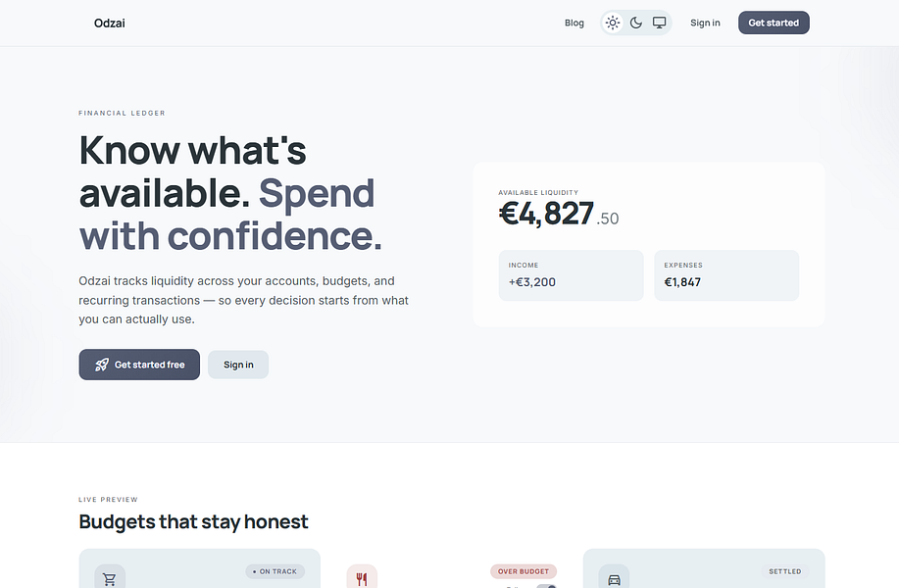
Task: Click the Settled status badge
Action: tap(785, 571)
